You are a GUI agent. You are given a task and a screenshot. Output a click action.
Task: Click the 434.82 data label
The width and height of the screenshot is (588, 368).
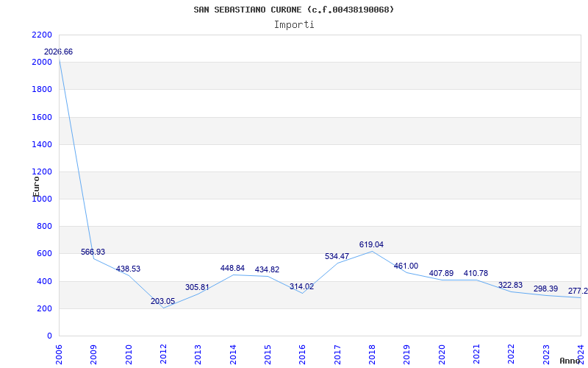pos(267,270)
